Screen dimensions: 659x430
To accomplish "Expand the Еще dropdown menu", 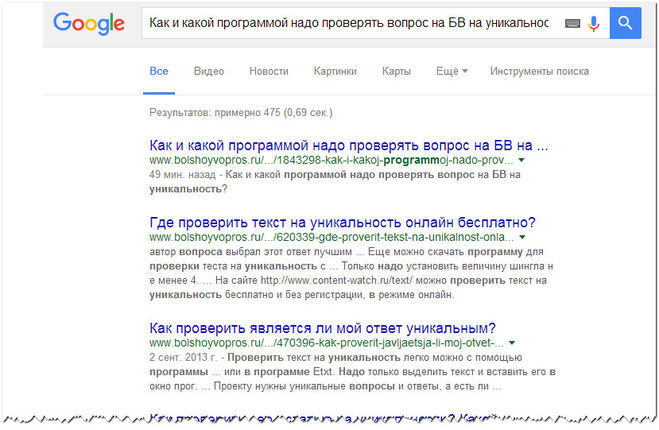I will click(452, 71).
